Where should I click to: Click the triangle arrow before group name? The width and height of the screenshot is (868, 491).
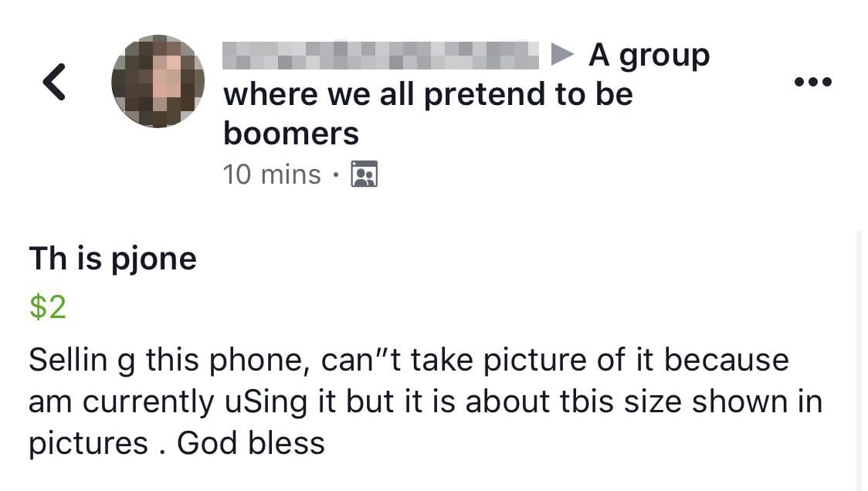(x=563, y=55)
